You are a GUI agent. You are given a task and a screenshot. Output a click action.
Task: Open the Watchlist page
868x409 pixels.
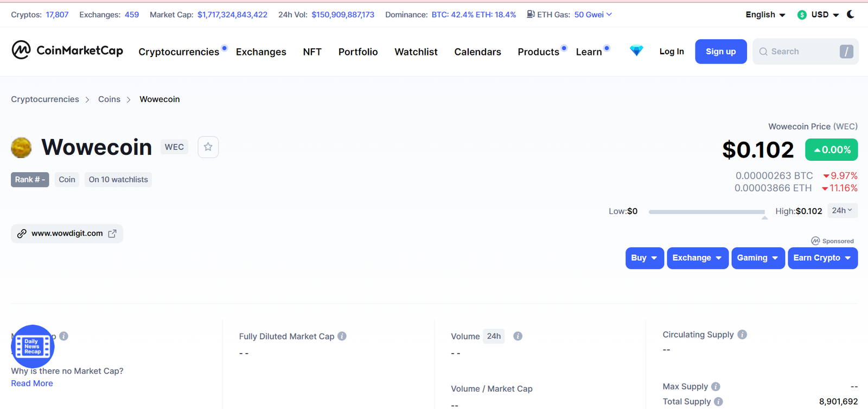(x=416, y=52)
